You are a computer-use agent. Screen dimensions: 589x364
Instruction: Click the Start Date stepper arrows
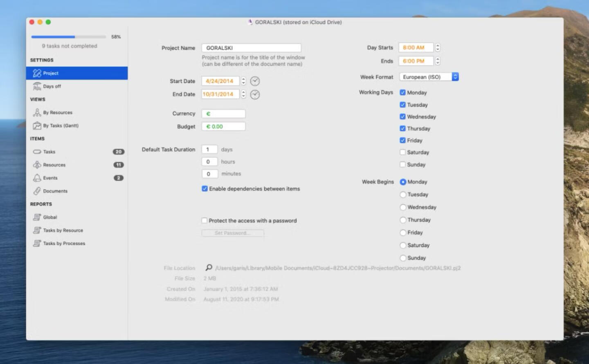(243, 81)
